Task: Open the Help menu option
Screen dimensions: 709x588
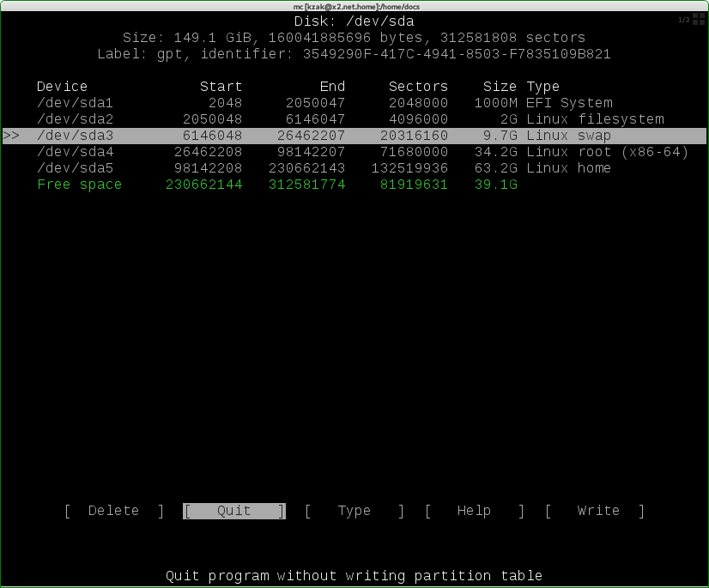Action: (x=474, y=511)
